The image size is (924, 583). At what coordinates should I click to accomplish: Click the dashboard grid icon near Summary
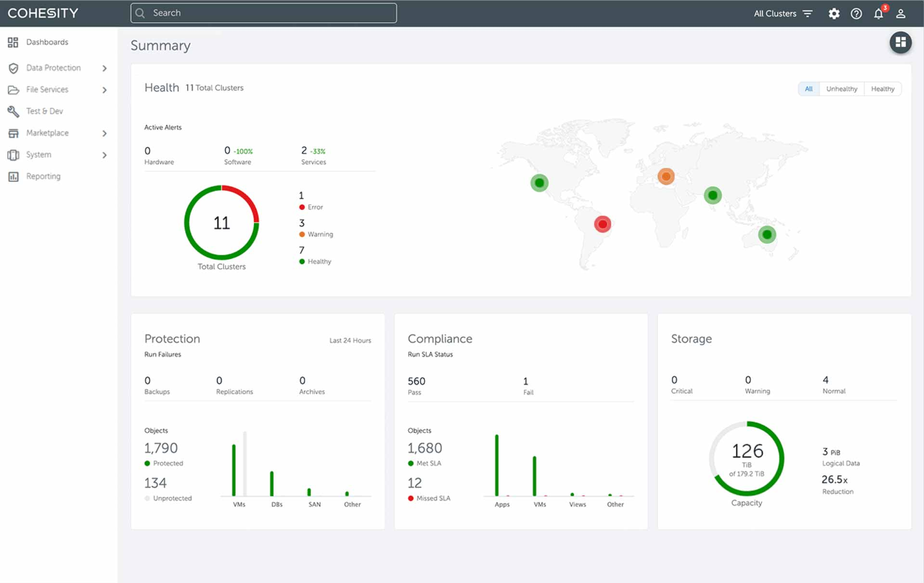pos(900,42)
